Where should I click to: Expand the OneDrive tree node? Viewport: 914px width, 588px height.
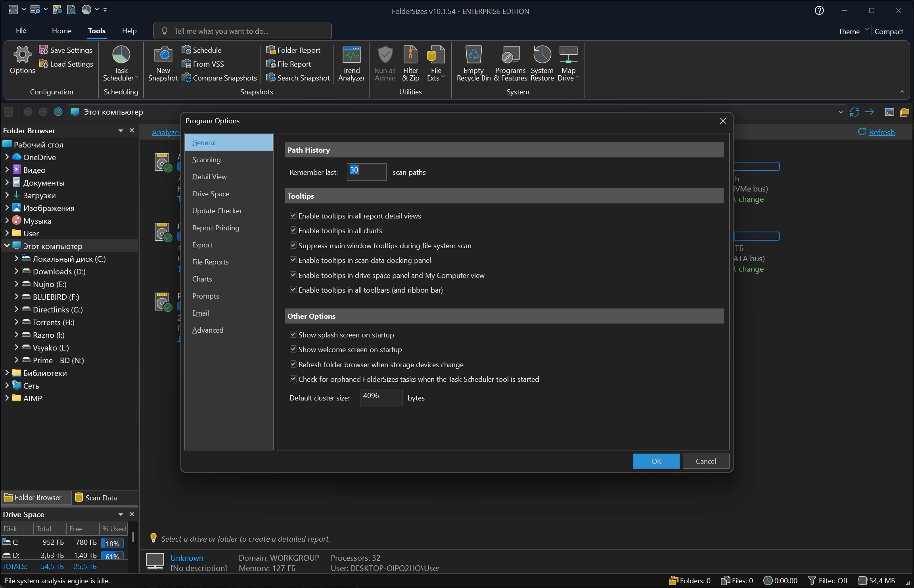[x=7, y=157]
